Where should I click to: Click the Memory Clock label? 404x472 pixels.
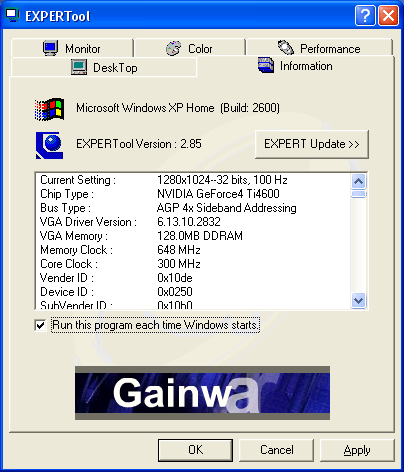click(x=76, y=250)
